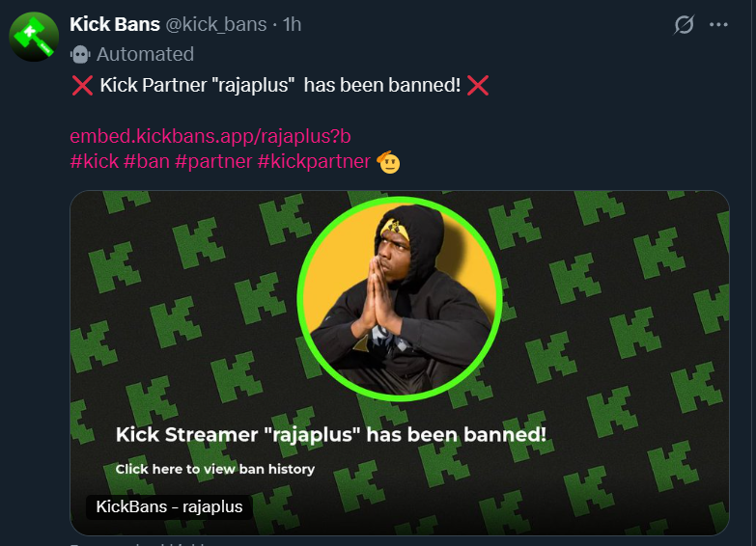Click the "KickBans – rajaplus" card label
Viewport: 756px width, 546px height.
coord(169,506)
